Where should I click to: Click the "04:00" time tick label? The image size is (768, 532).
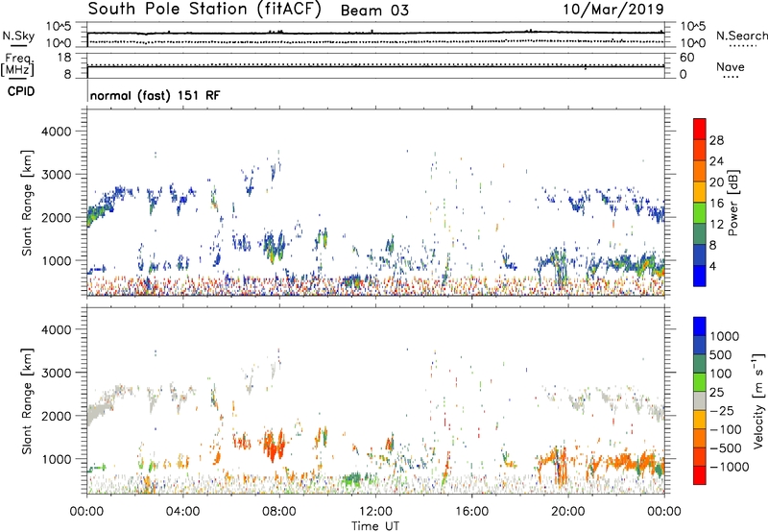[183, 512]
